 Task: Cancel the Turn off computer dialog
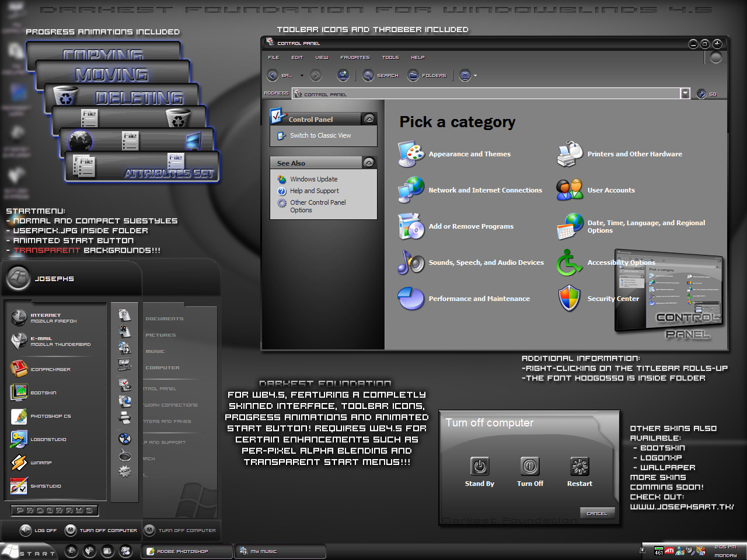pyautogui.click(x=597, y=513)
